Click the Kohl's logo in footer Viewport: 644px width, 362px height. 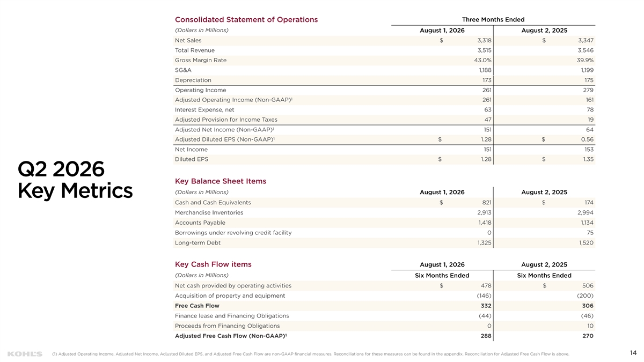[25, 353]
